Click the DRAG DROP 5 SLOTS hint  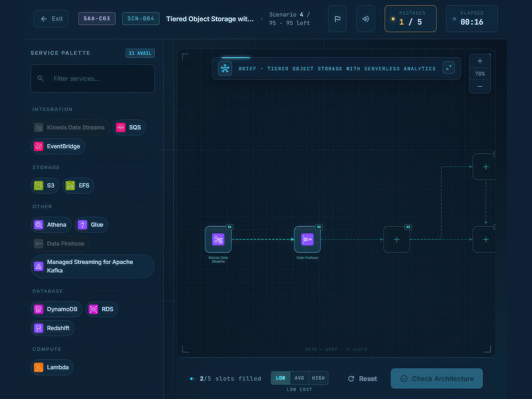[336, 350]
